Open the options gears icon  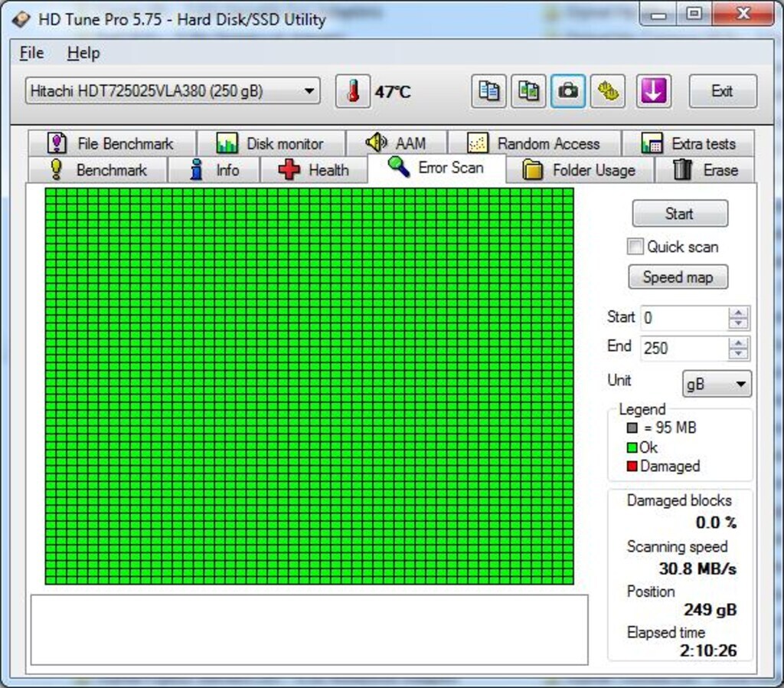607,91
